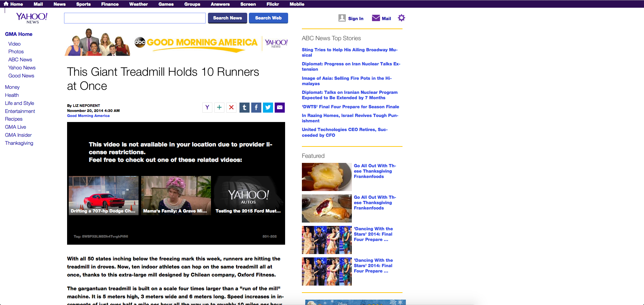Viewport: 644px width, 305px height.
Task: Open the Mail tab in top bar
Action: pyautogui.click(x=38, y=4)
